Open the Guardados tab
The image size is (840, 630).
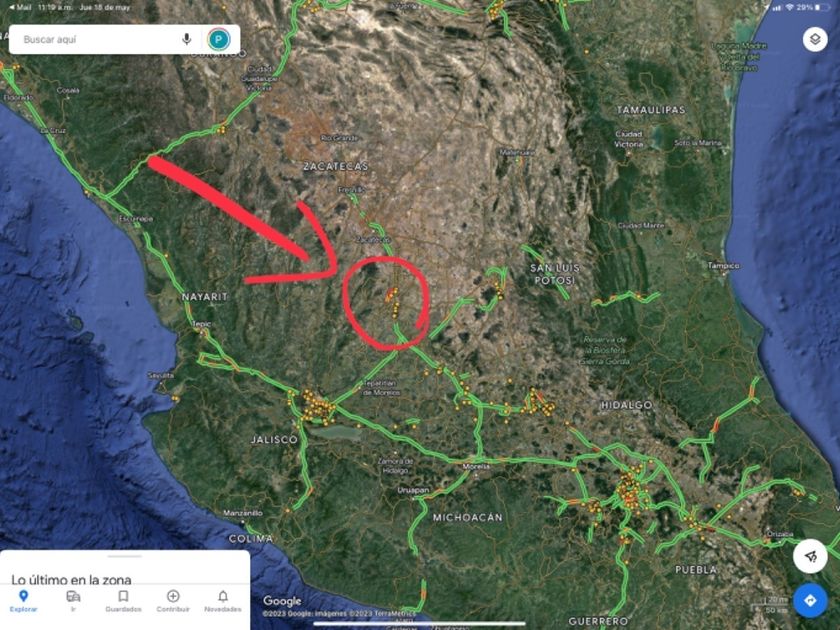(123, 601)
